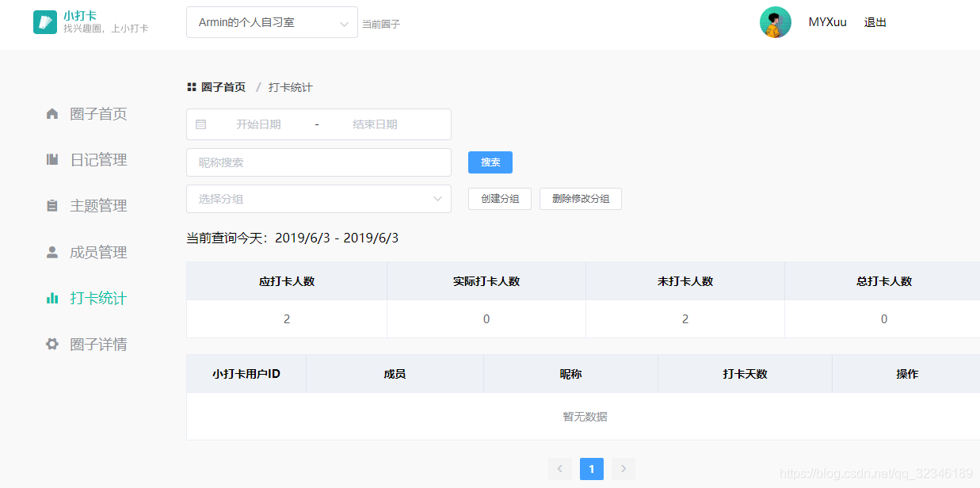Click the 成员 column header
Screen dimensions: 980x488
(395, 374)
